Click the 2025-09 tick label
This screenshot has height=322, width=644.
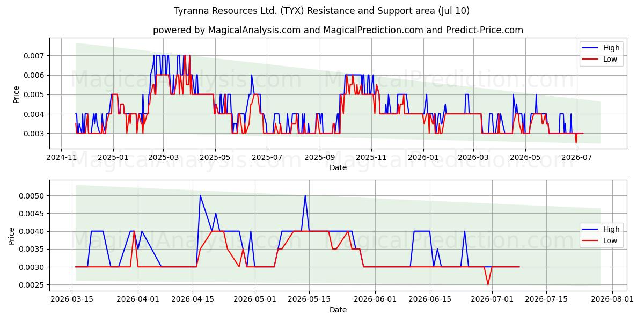click(320, 157)
